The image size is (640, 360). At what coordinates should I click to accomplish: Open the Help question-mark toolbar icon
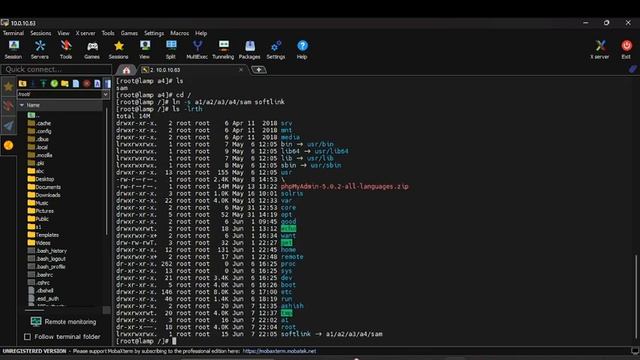(302, 49)
